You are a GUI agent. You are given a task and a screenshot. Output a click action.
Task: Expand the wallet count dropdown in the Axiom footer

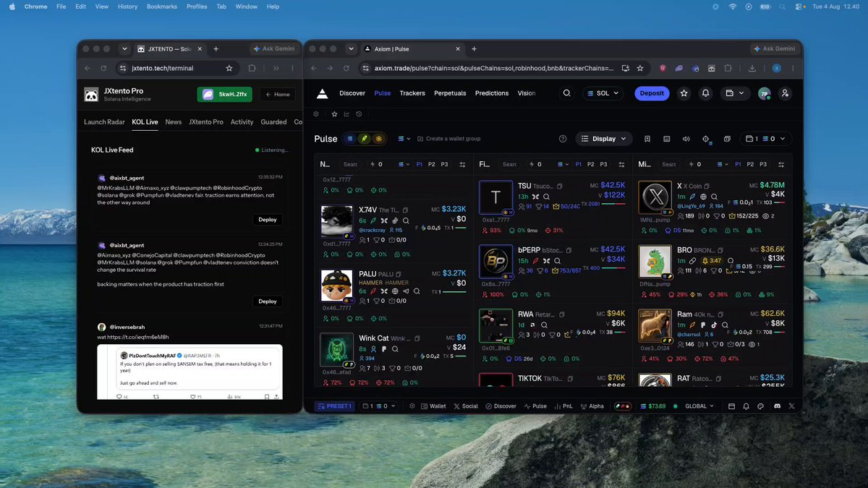379,406
